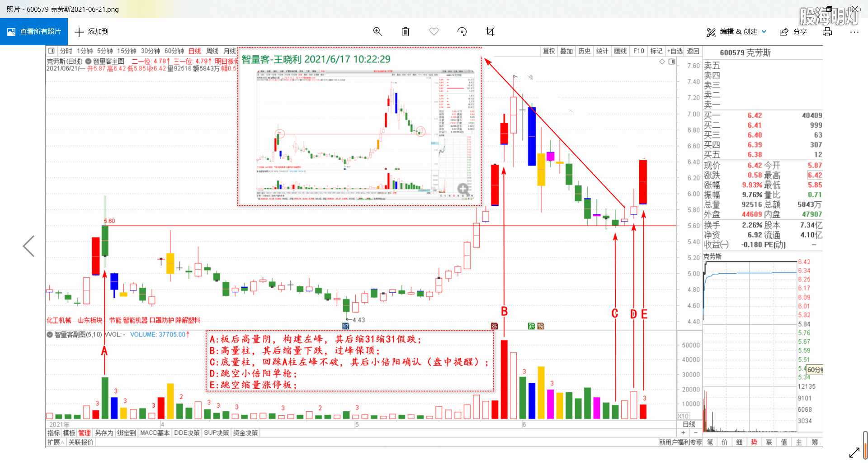
Task: Click the 添加到 button
Action: coord(92,32)
